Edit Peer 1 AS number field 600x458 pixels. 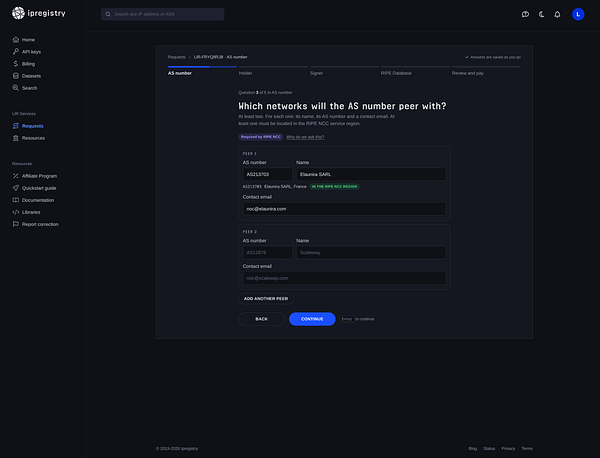pos(267,174)
